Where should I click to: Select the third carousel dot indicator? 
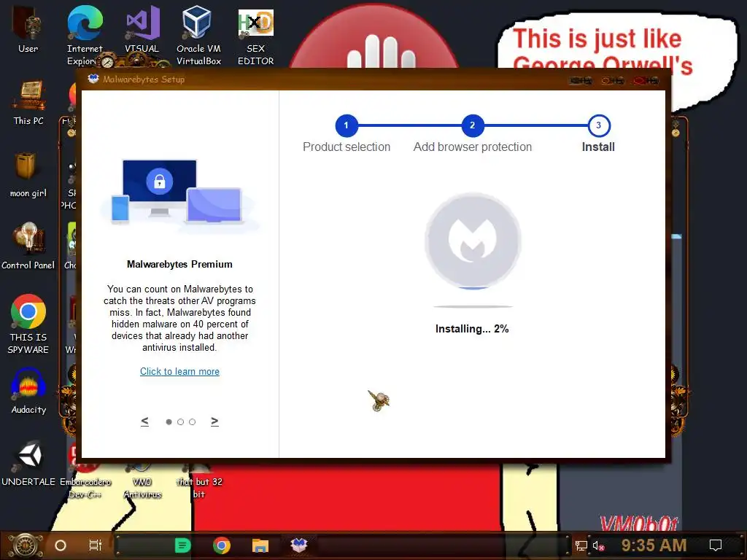click(x=192, y=422)
